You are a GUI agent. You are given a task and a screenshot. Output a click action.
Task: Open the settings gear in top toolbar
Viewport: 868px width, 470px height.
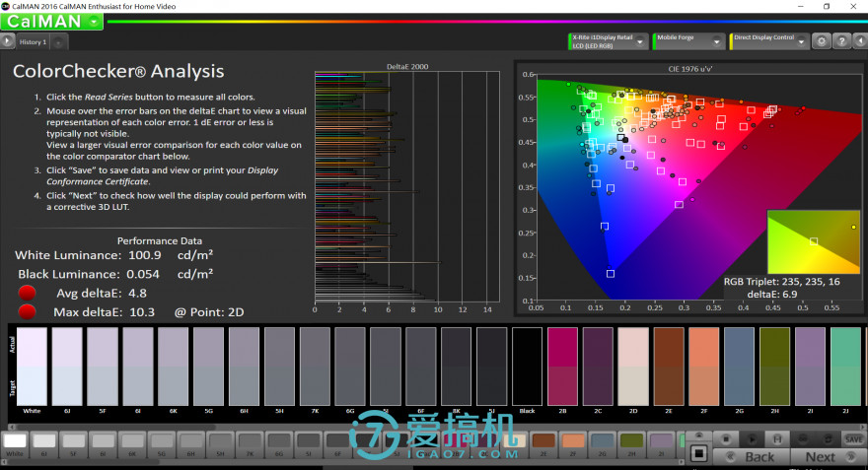(820, 41)
